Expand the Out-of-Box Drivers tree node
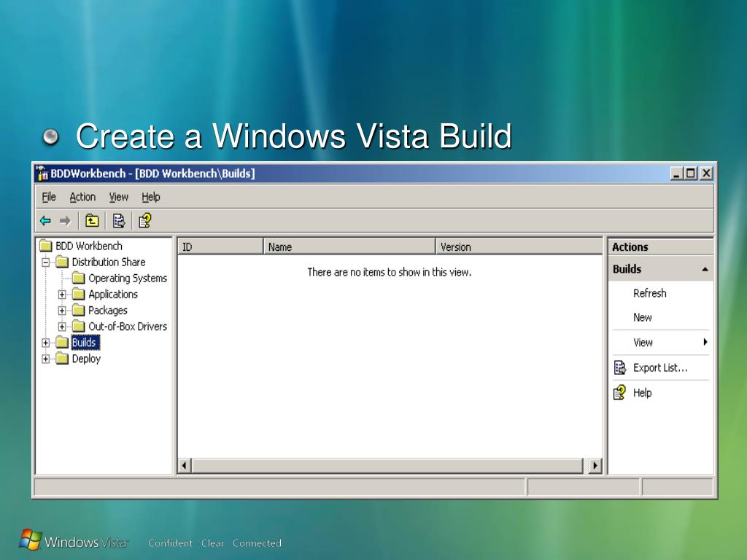This screenshot has width=747, height=560. point(62,327)
